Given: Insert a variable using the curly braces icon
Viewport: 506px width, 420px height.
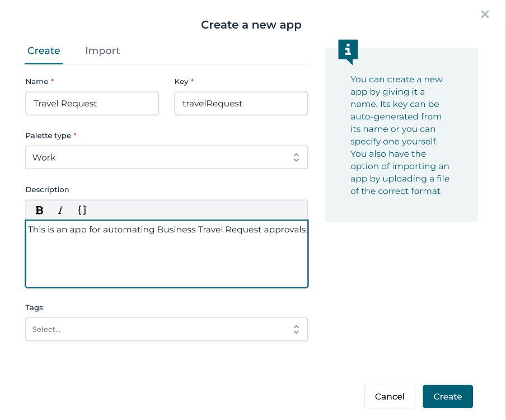Looking at the screenshot, I should 82,210.
